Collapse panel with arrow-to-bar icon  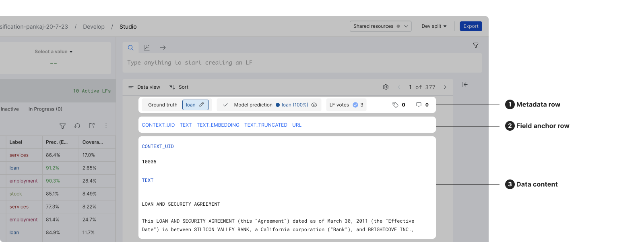pos(465,84)
